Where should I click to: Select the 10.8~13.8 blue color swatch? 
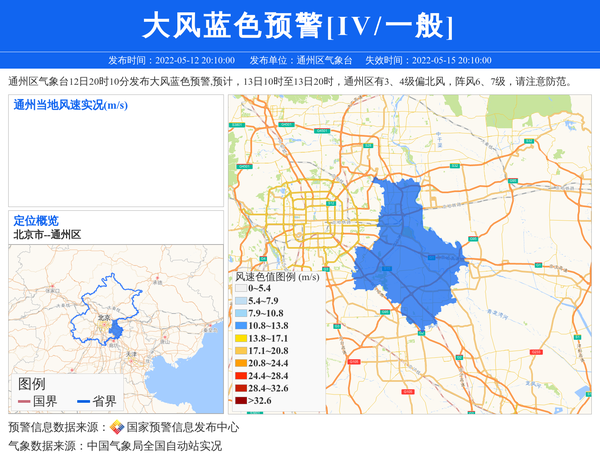point(241,326)
